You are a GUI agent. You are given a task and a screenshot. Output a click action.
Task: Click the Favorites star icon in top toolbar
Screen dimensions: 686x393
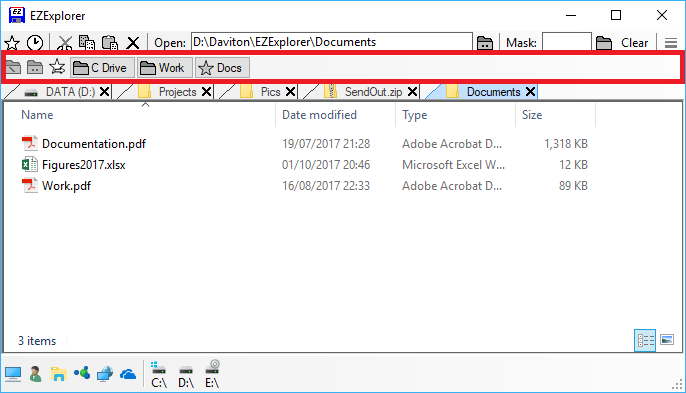[12, 43]
